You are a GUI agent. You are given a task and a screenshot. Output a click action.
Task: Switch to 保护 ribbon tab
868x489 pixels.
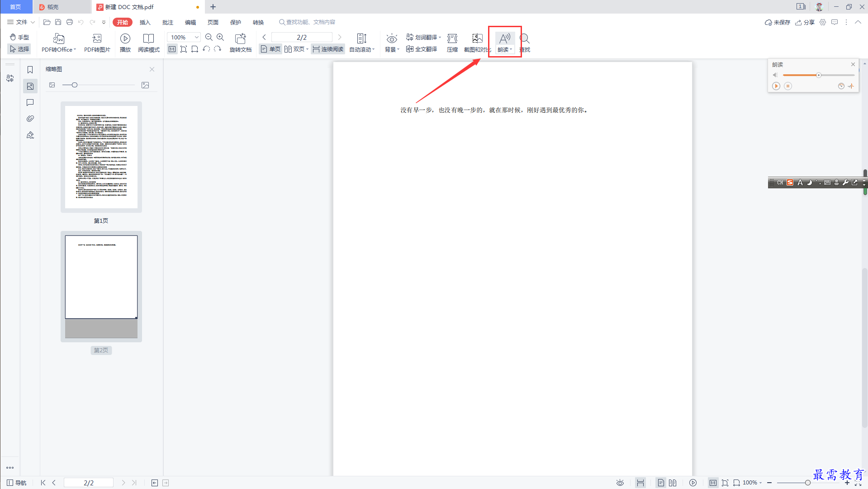click(236, 22)
